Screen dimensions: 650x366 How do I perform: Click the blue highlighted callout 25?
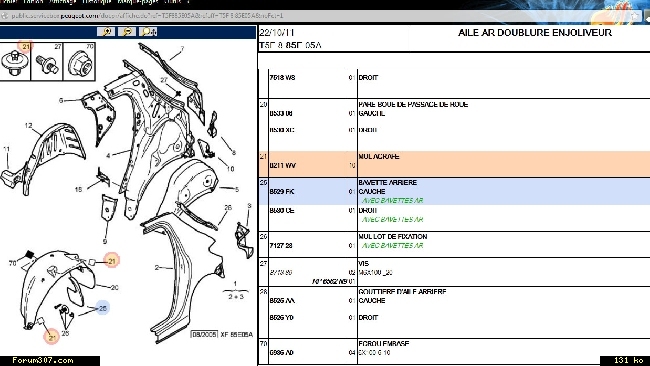102,308
